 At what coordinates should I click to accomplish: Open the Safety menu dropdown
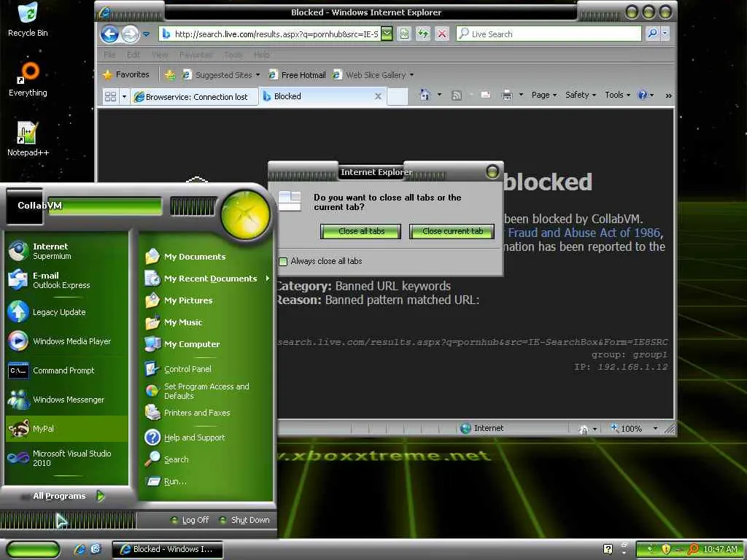(580, 95)
